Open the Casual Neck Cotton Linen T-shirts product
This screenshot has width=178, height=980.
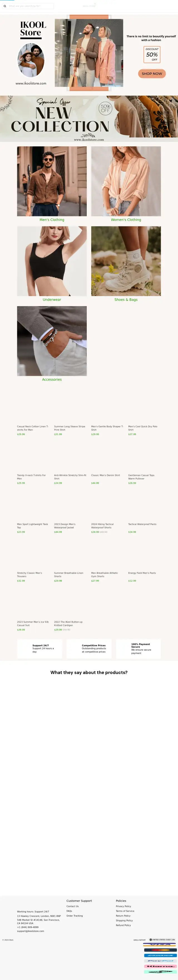33,428
